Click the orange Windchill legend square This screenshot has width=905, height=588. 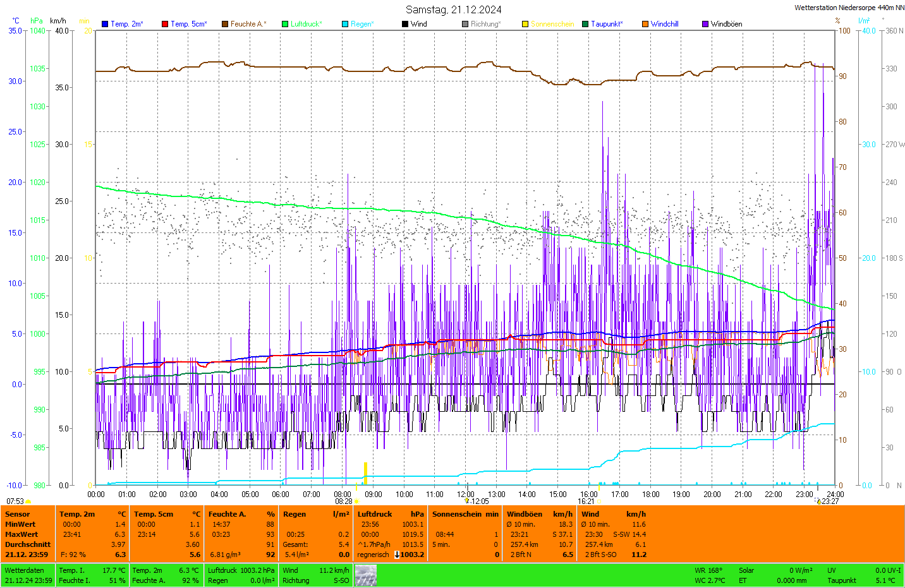(x=645, y=24)
